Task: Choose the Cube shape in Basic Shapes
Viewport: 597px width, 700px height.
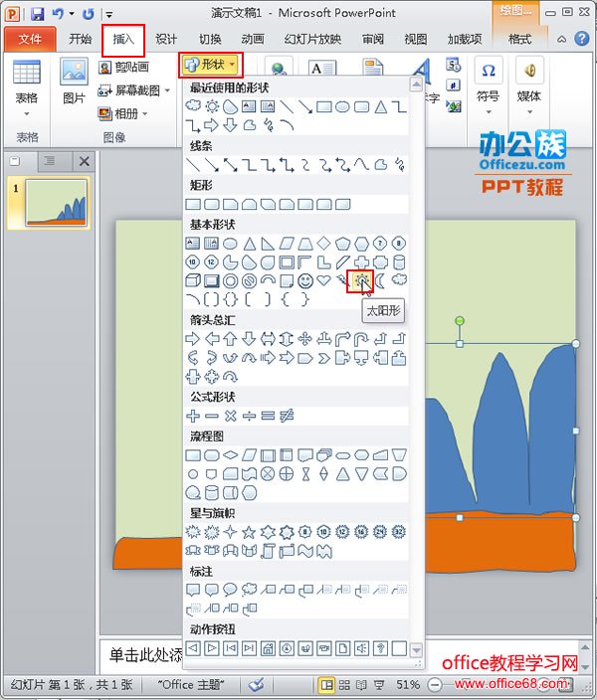Action: coord(193,280)
